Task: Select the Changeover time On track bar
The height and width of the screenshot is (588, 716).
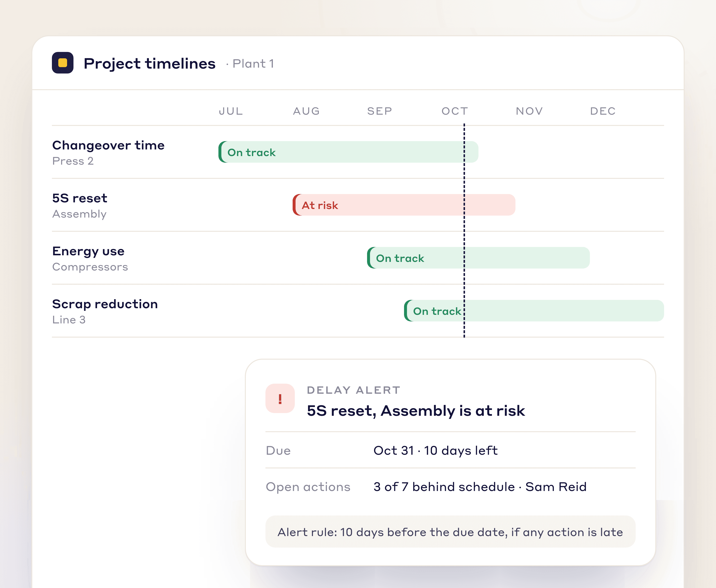Action: pyautogui.click(x=348, y=152)
